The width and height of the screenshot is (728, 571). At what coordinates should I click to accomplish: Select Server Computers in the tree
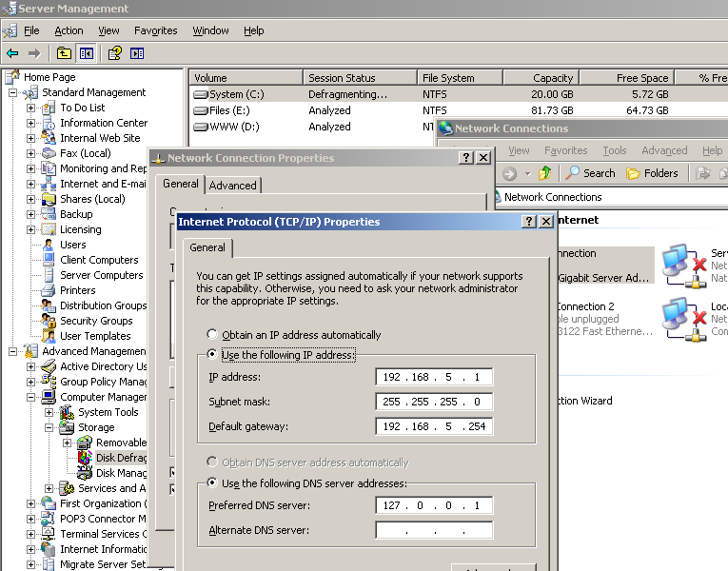(x=101, y=275)
